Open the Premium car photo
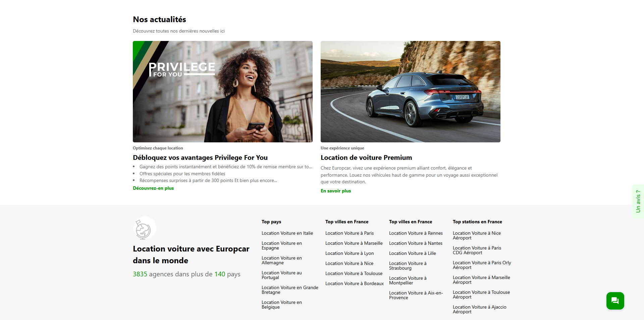The height and width of the screenshot is (320, 644). [411, 92]
